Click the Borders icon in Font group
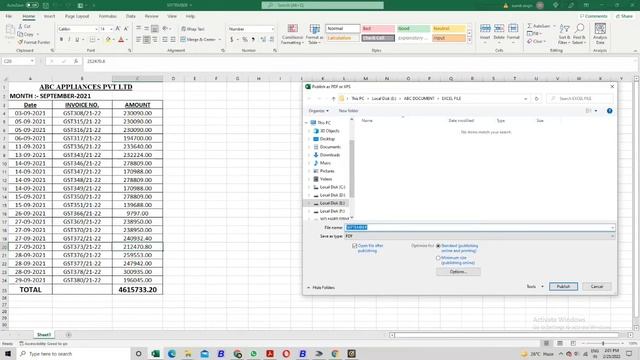 pos(92,40)
